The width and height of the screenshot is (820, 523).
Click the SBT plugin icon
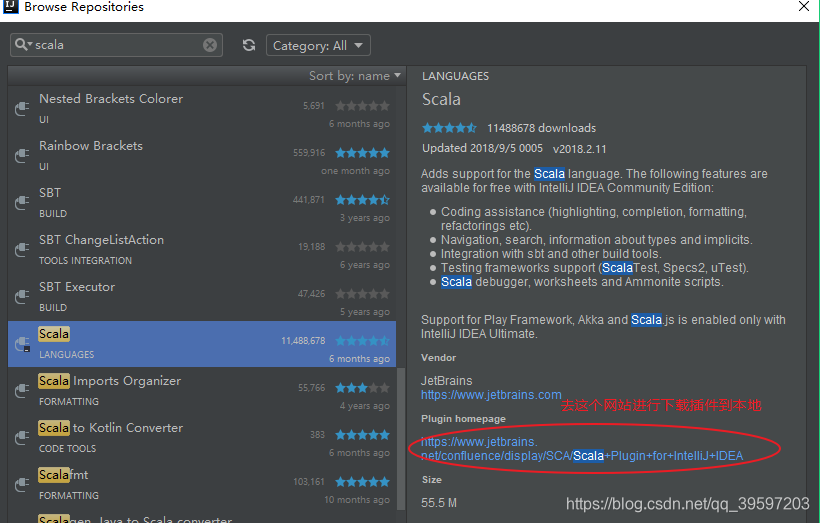click(22, 202)
